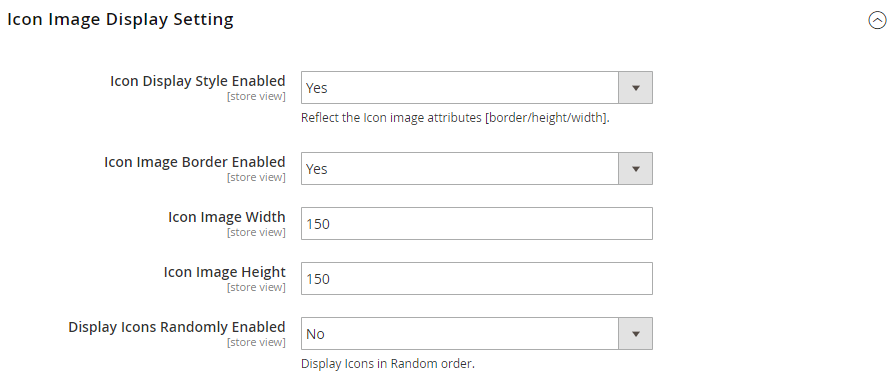Click store view scope under Icon Display Style
Image resolution: width=890 pixels, height=374 pixels.
click(x=256, y=96)
